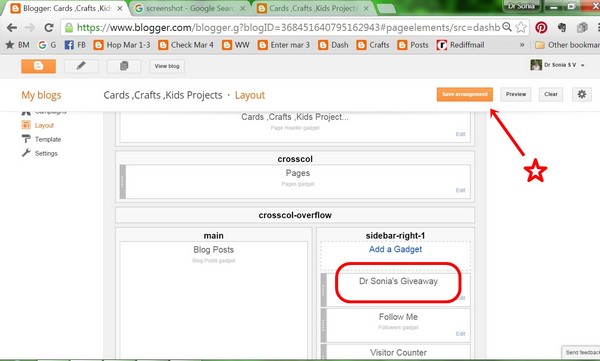Select Layout in the sidebar
This screenshot has width=600, height=361.
click(44, 125)
